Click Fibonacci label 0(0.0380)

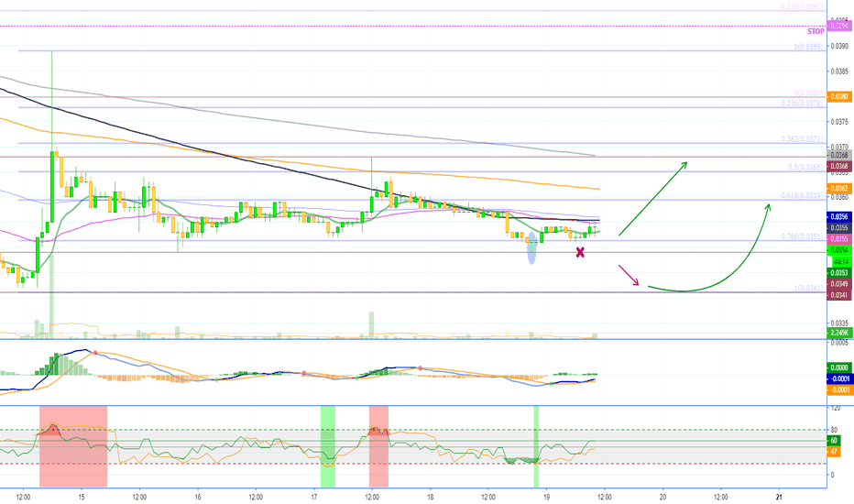click(808, 93)
